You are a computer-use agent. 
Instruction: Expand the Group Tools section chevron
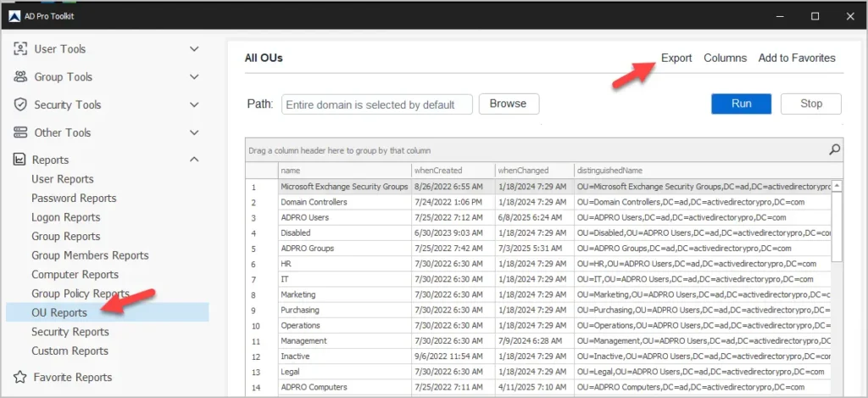coord(194,76)
